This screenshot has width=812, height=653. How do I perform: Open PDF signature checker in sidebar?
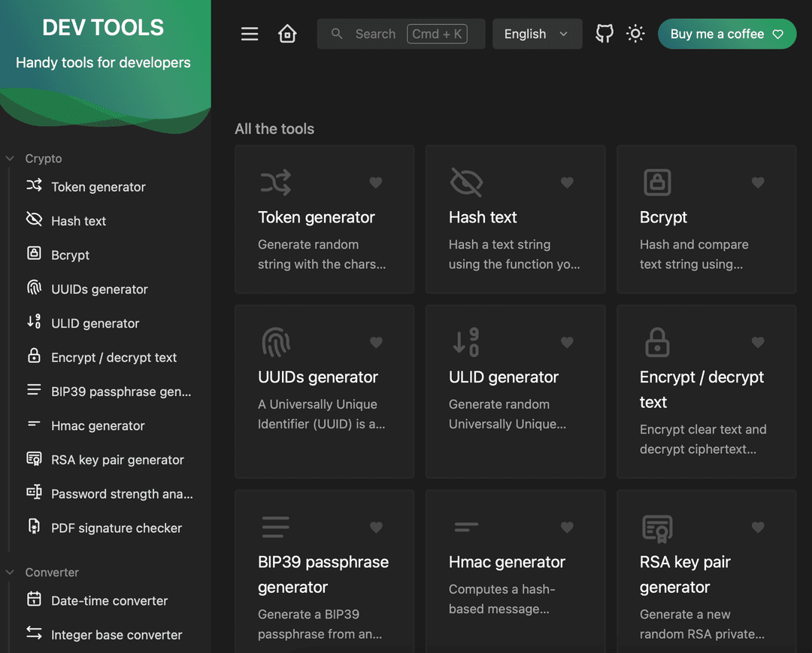pyautogui.click(x=116, y=528)
